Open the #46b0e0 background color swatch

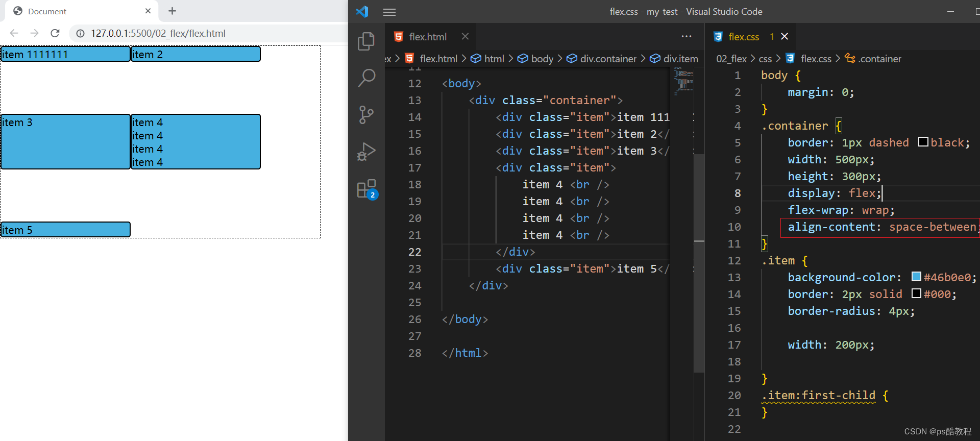point(916,277)
